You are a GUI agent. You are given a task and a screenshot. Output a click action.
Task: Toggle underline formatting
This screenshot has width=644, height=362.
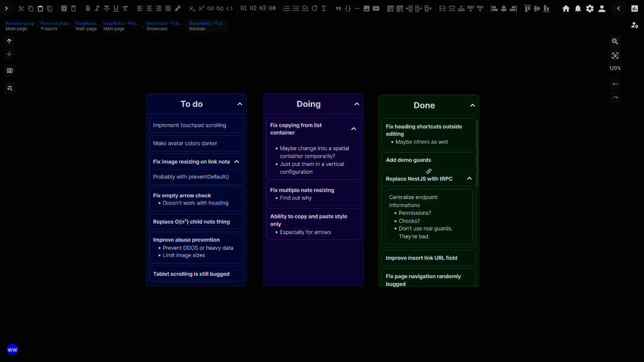coord(116,8)
